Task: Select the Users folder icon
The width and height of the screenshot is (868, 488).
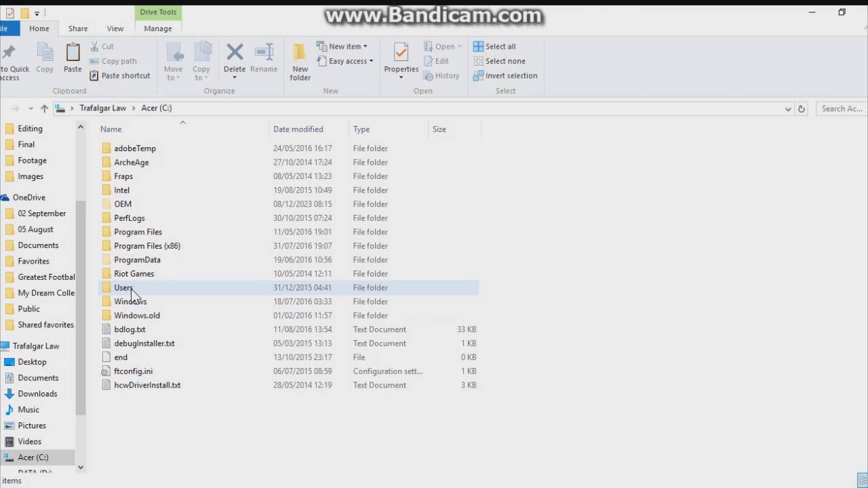Action: pyautogui.click(x=106, y=287)
